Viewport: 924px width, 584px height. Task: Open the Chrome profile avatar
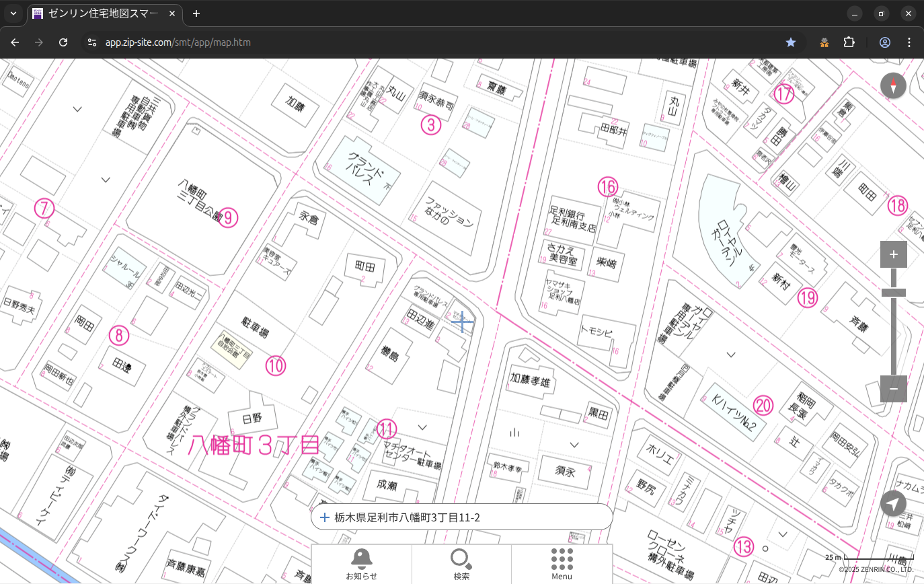[884, 42]
